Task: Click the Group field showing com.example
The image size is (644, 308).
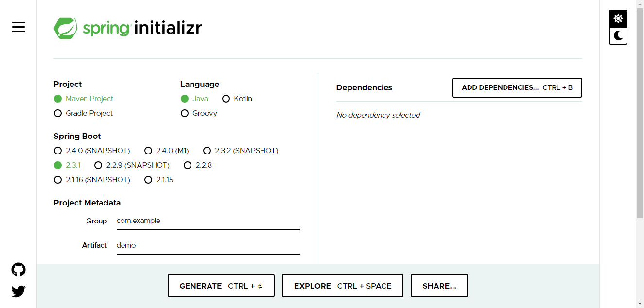Action: click(x=208, y=221)
